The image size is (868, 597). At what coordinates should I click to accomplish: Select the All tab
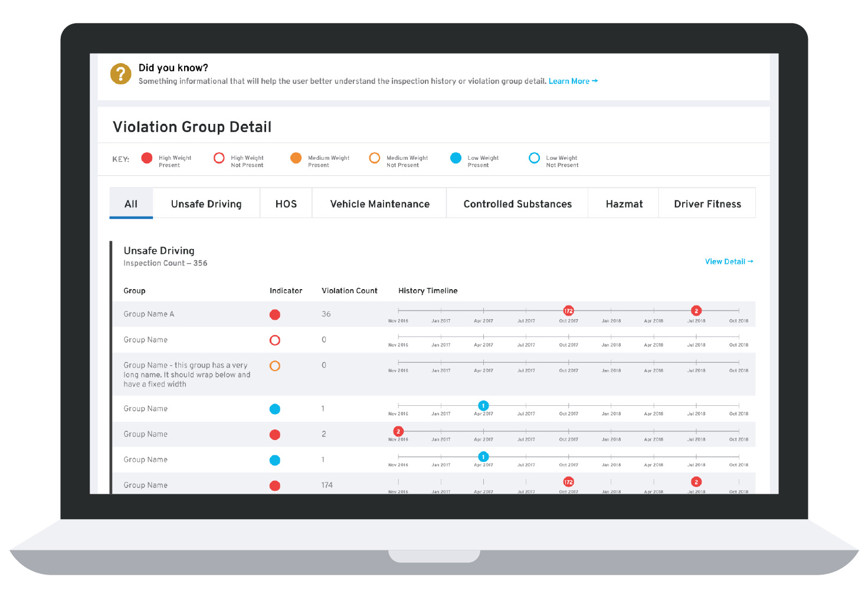[x=131, y=204]
